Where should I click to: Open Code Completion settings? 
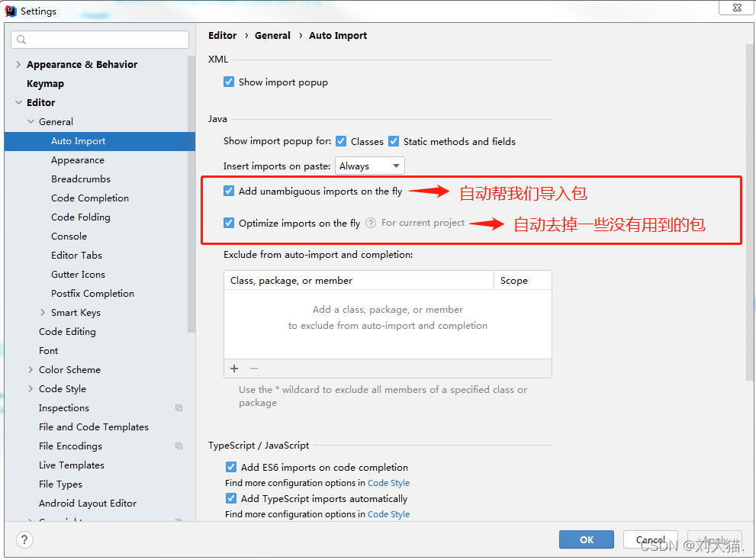90,198
